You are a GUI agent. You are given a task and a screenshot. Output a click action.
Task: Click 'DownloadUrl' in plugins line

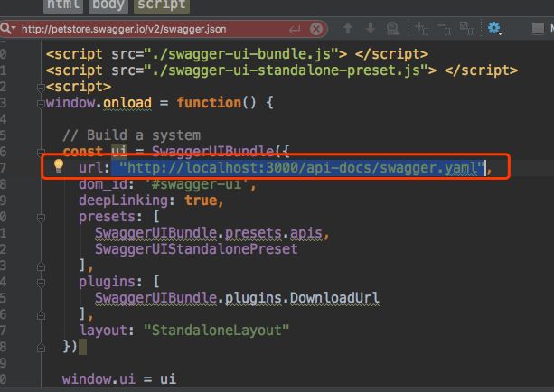click(334, 298)
